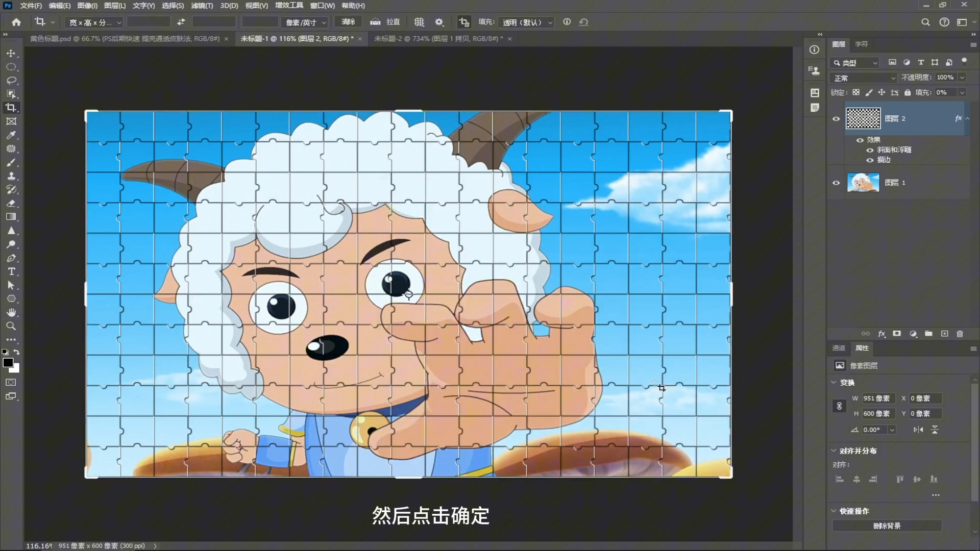The image size is (980, 551).
Task: Select the Spot Healing Brush tool
Action: [x=11, y=148]
